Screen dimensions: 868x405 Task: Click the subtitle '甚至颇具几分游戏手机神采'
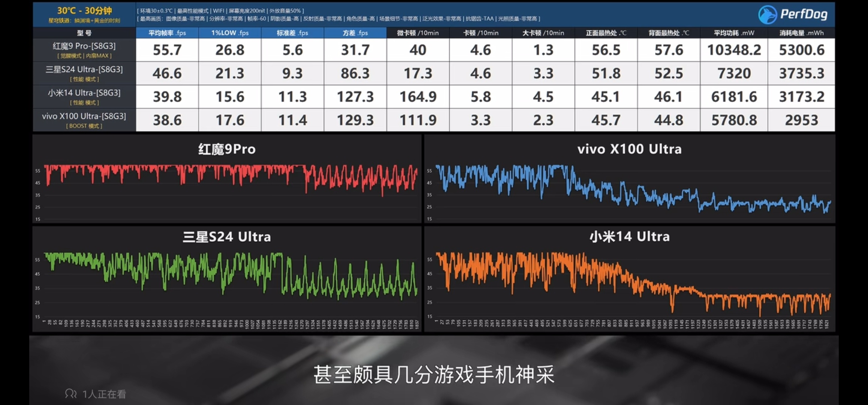pos(434,374)
